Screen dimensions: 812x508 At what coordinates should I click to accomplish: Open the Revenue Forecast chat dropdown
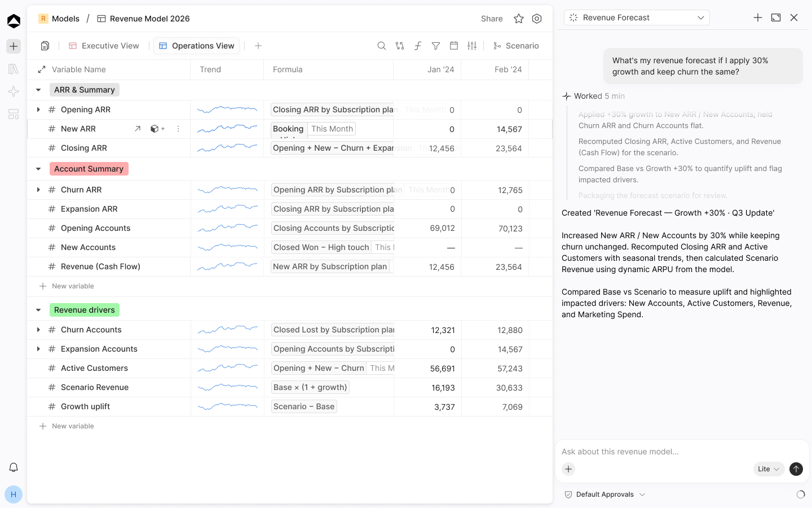pyautogui.click(x=637, y=17)
